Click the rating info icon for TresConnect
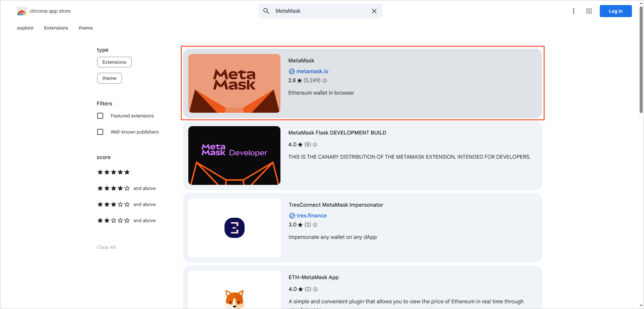Viewport: 644px width, 309px height. point(315,225)
